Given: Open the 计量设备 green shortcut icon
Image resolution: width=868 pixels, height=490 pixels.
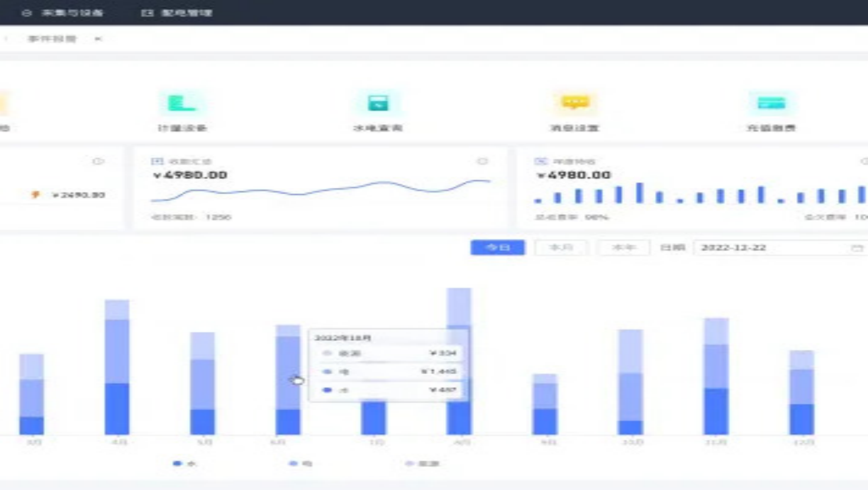Looking at the screenshot, I should pyautogui.click(x=182, y=104).
